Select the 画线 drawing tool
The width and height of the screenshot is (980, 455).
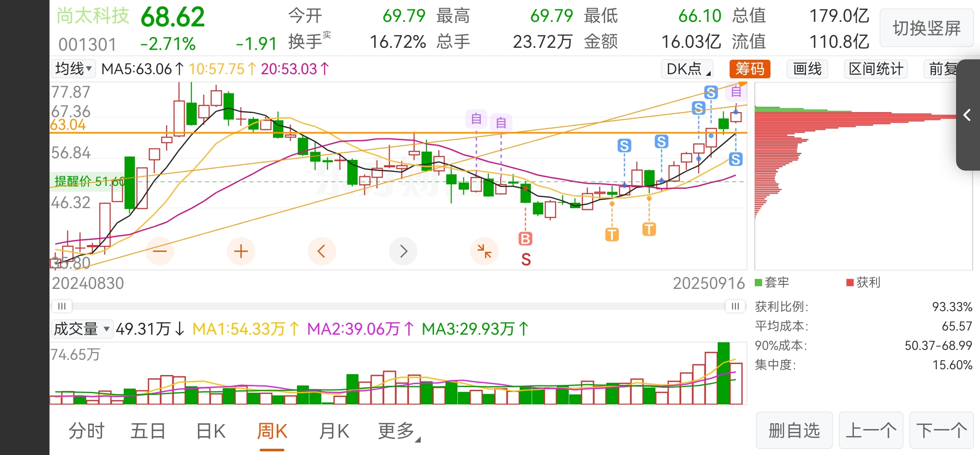tap(807, 69)
